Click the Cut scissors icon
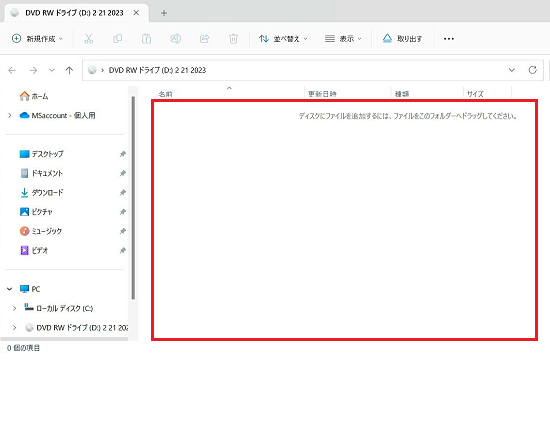This screenshot has width=550, height=429. point(89,39)
